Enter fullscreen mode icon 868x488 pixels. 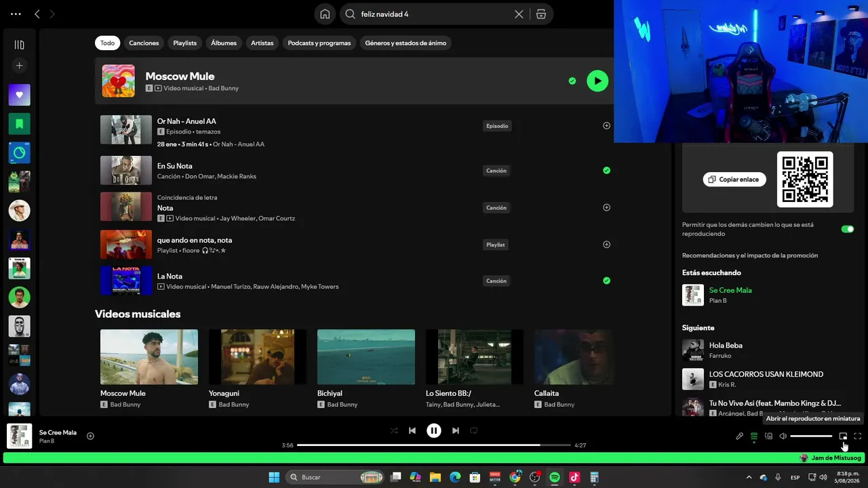tap(858, 436)
